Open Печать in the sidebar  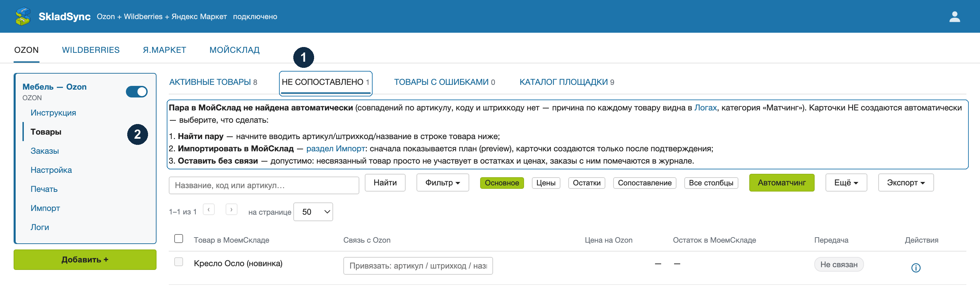(x=44, y=189)
